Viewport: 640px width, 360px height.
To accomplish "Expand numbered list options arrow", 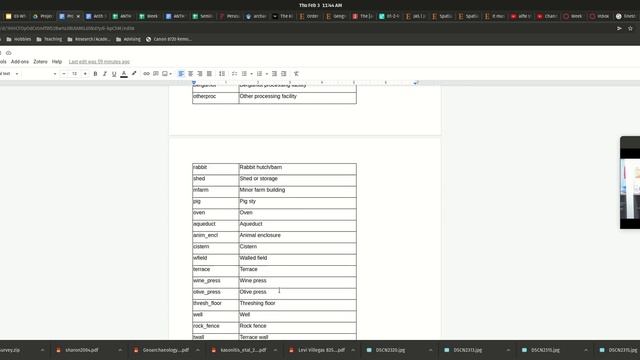I will 267,74.
